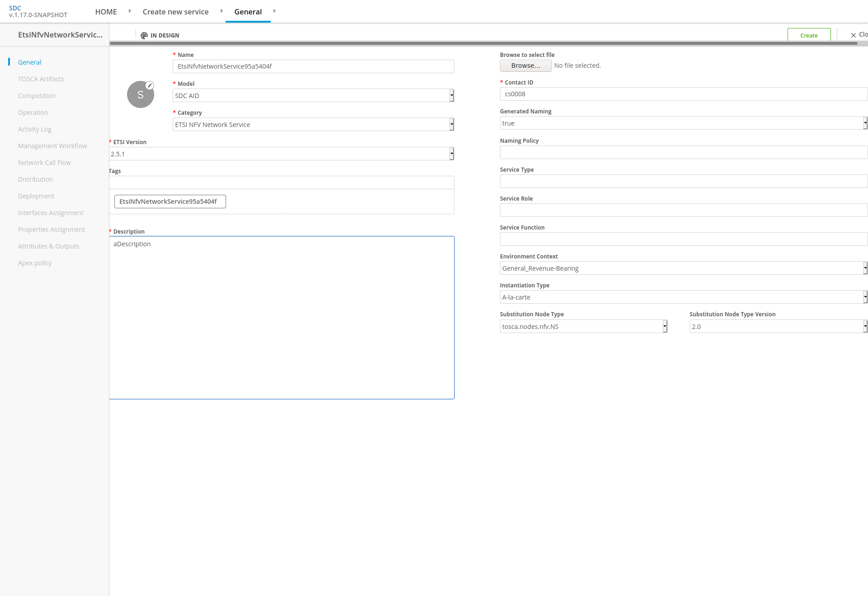Open Properties Assignment section

52,230
